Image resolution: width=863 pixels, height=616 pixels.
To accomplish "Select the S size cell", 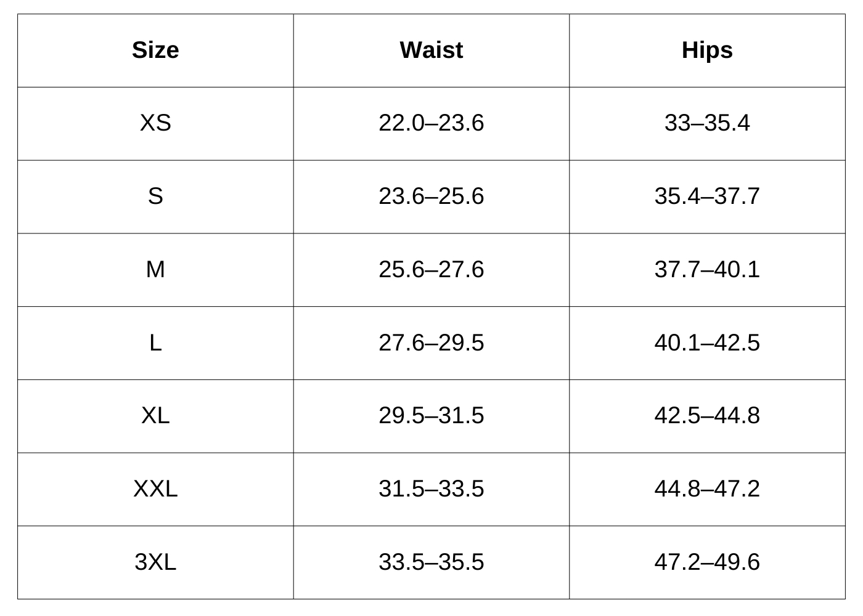I will tap(155, 197).
